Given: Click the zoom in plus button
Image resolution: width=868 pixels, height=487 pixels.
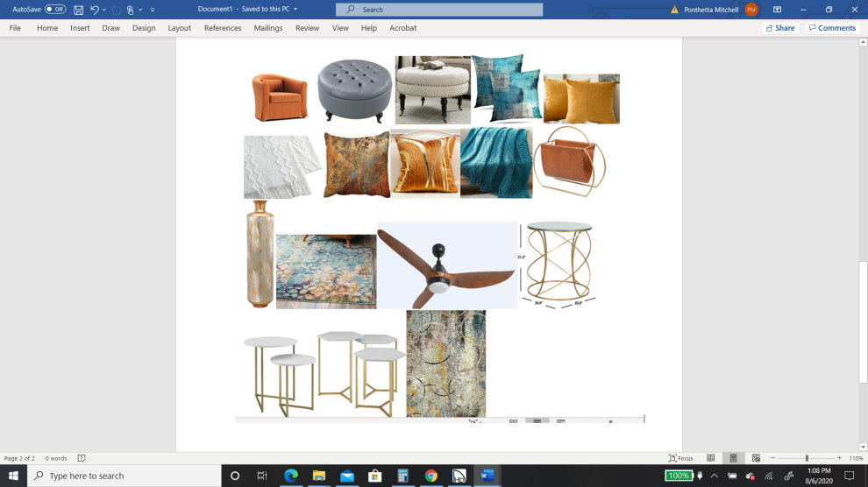Looking at the screenshot, I should [x=839, y=458].
